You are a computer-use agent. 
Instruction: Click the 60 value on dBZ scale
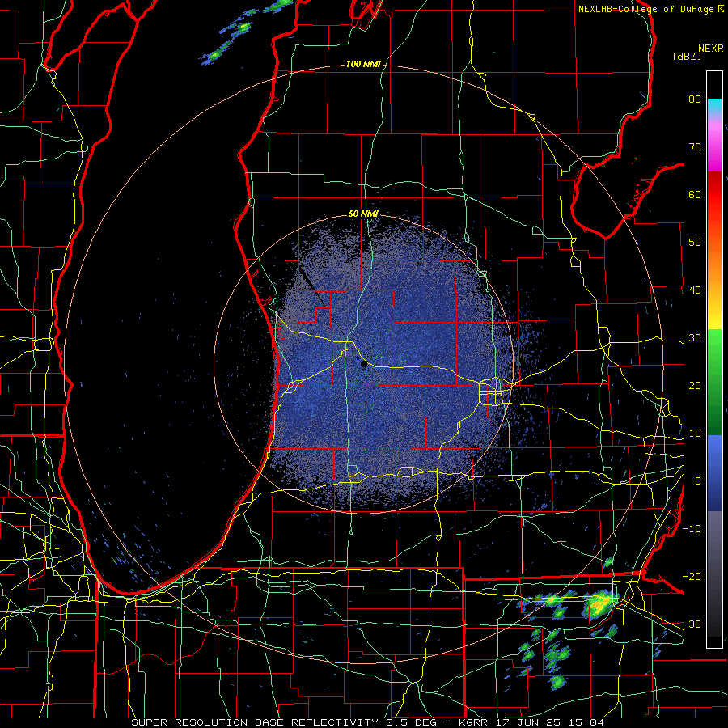pyautogui.click(x=695, y=194)
